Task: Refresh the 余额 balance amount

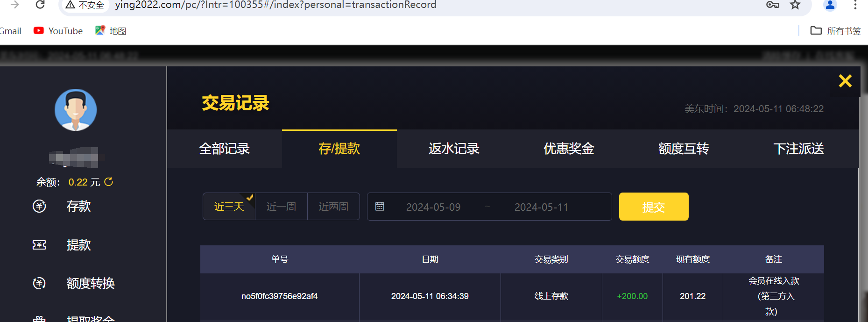Action: click(x=109, y=181)
